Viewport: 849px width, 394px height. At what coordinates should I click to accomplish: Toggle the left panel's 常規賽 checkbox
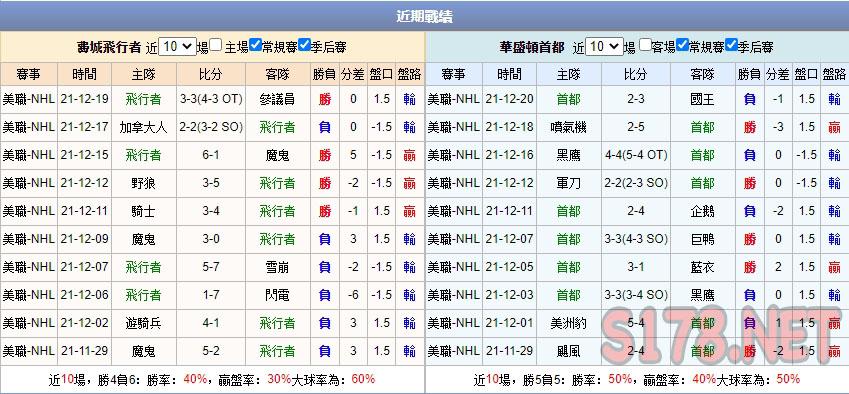point(256,45)
